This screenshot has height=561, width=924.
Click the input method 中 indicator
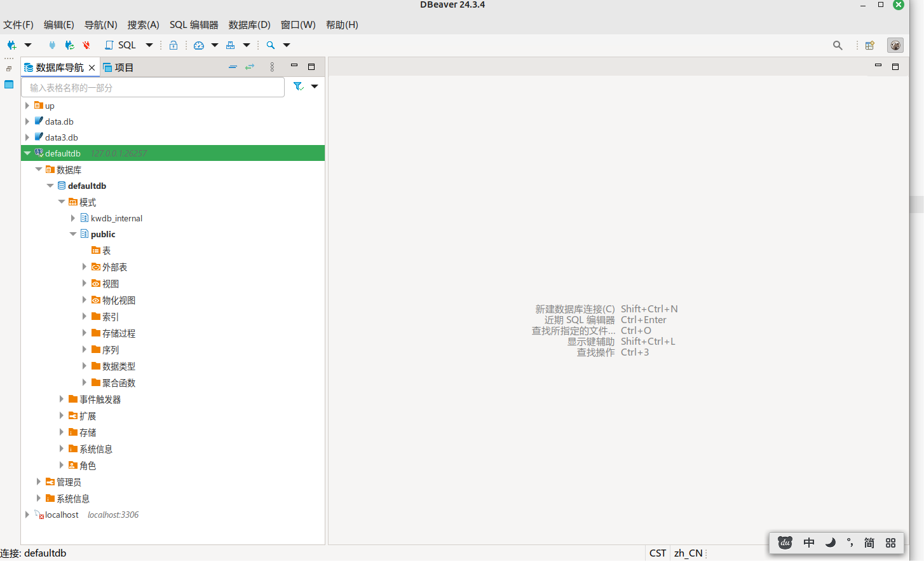pos(809,543)
